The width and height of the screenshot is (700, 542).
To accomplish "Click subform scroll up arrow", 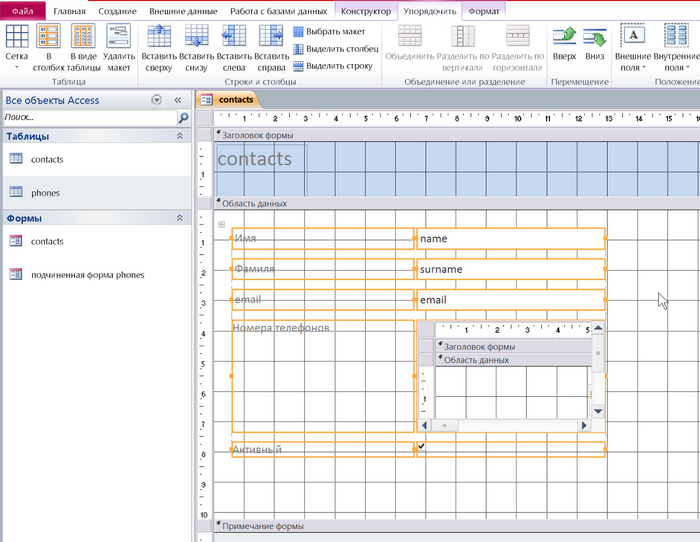I will [598, 328].
